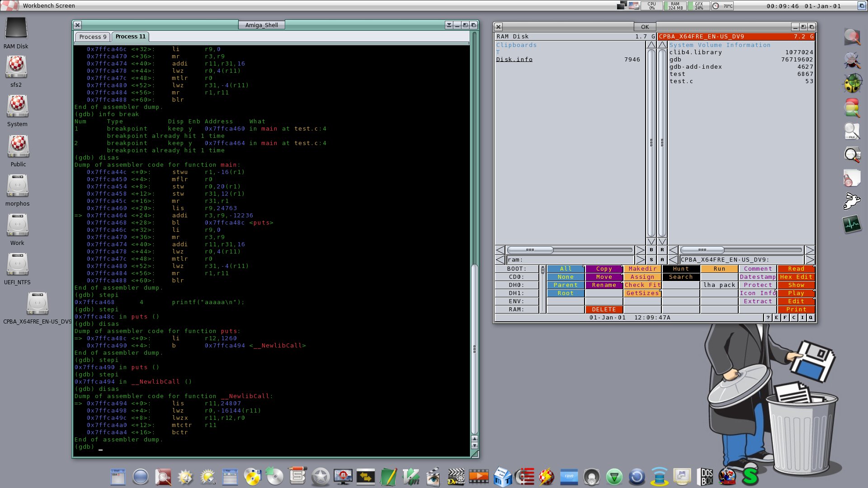Select RAM: device in file manager
The height and width of the screenshot is (488, 868).
(x=517, y=310)
